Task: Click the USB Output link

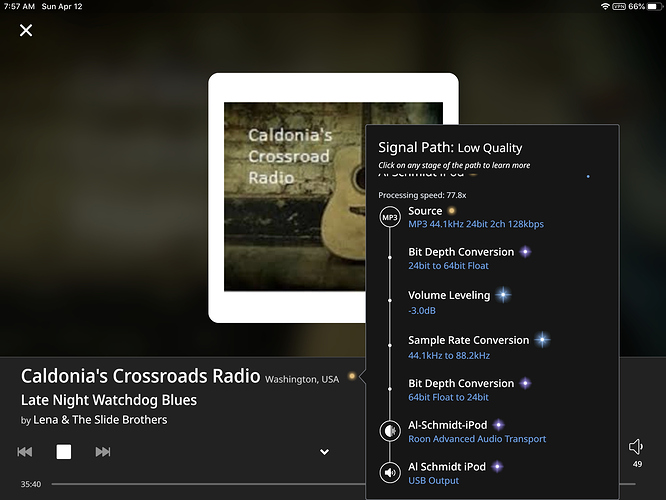Action: coord(433,481)
